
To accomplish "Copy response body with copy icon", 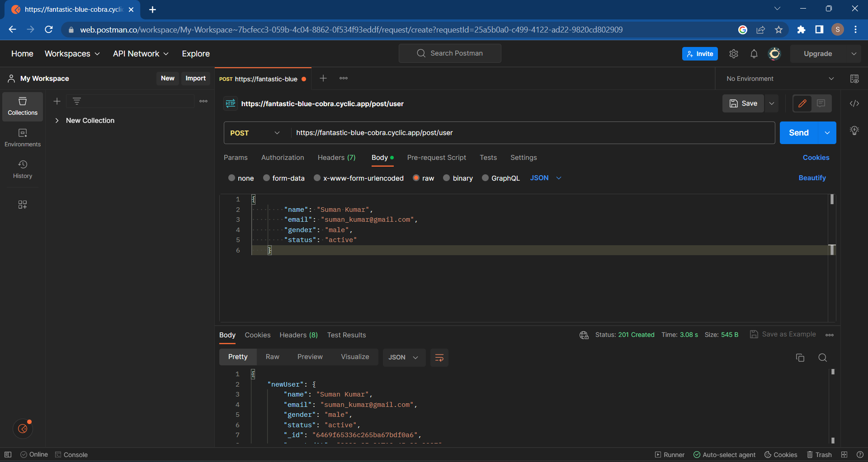I will click(800, 358).
